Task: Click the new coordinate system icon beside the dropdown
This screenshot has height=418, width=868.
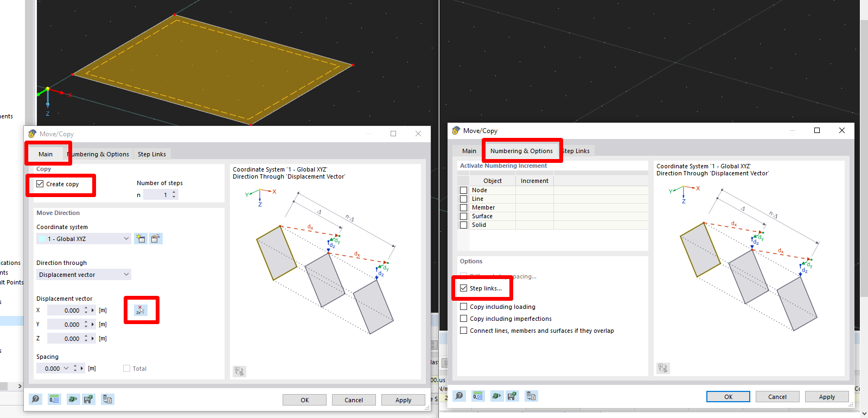Action: pos(141,238)
